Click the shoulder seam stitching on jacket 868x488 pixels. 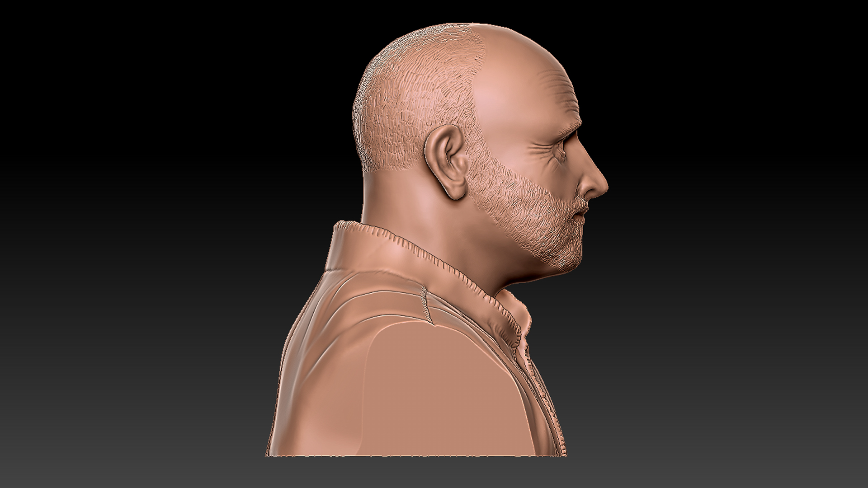(424, 303)
